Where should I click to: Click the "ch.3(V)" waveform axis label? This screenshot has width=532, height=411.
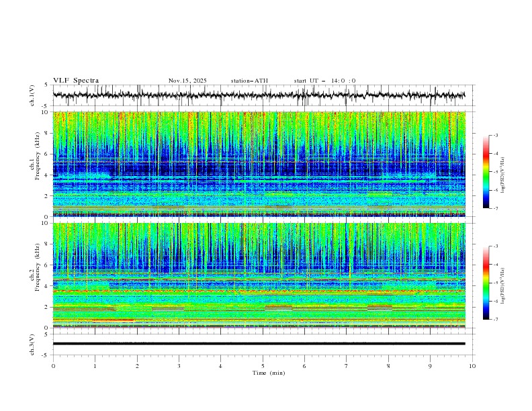(32, 344)
